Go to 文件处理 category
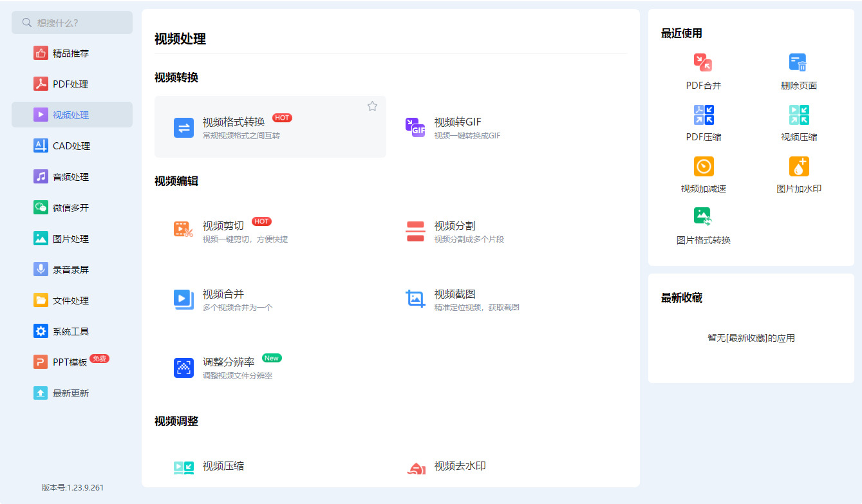The width and height of the screenshot is (862, 504). 72,301
